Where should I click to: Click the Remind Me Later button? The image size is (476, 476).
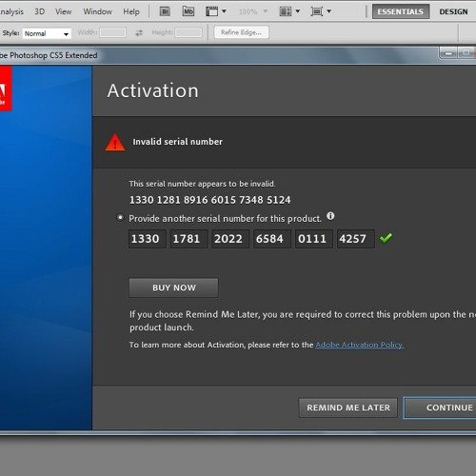(348, 407)
